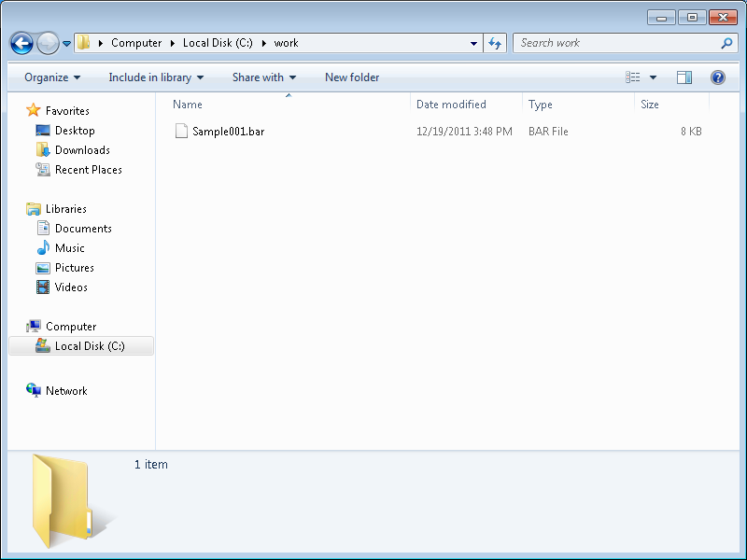This screenshot has height=560, width=747.
Task: Show the preview pane
Action: point(684,77)
